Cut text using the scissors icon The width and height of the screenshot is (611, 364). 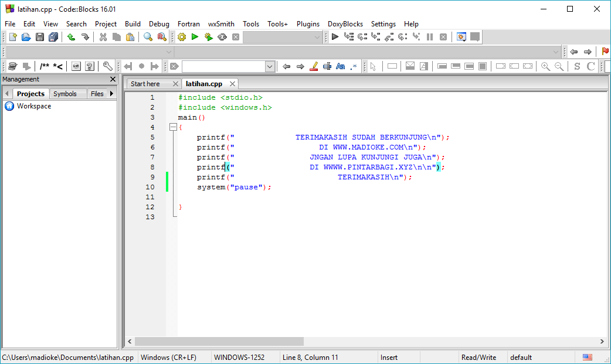103,36
